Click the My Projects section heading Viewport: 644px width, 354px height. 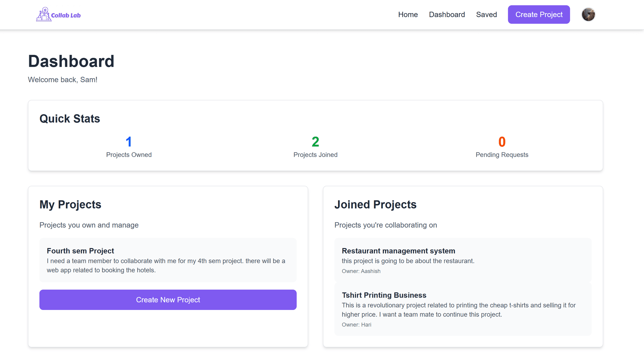pyautogui.click(x=70, y=205)
